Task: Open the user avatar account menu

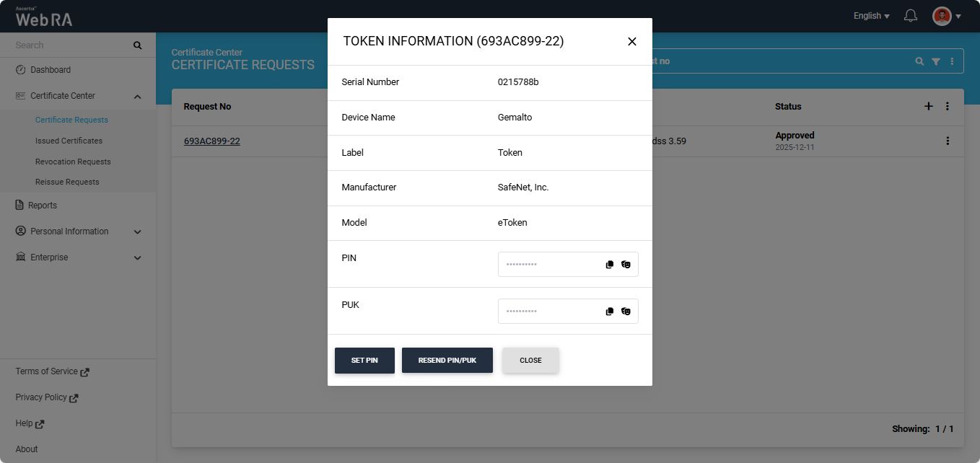Action: coord(946,16)
